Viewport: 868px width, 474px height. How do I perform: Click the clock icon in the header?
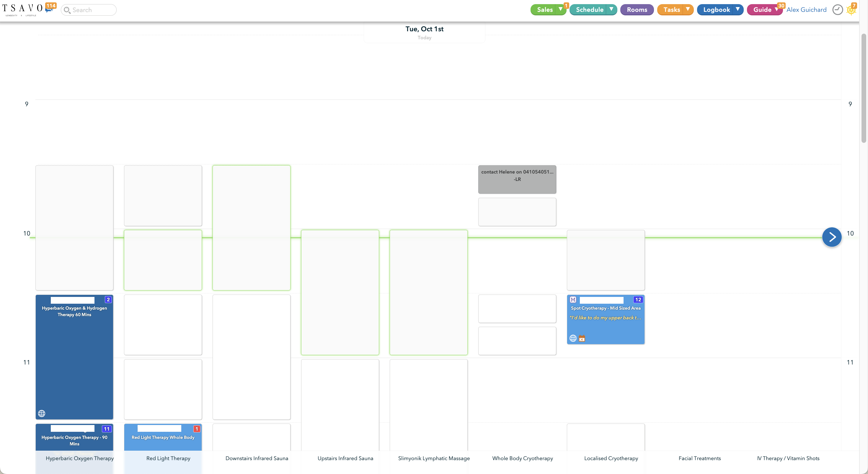pos(837,10)
